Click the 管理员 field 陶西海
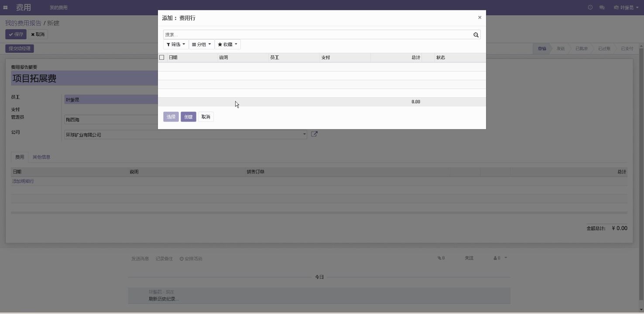The height and width of the screenshot is (314, 644). [111, 119]
